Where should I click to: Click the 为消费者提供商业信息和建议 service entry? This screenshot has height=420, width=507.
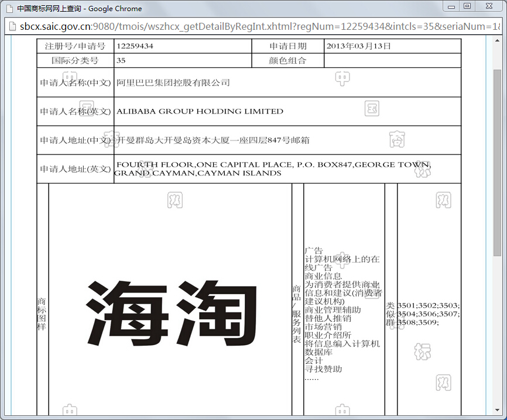[344, 293]
